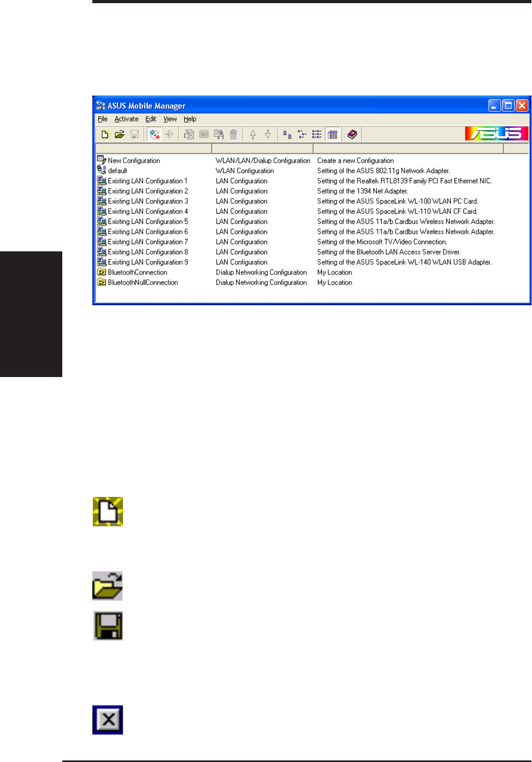The width and height of the screenshot is (532, 762).
Task: Open the View menu
Action: pyautogui.click(x=170, y=119)
